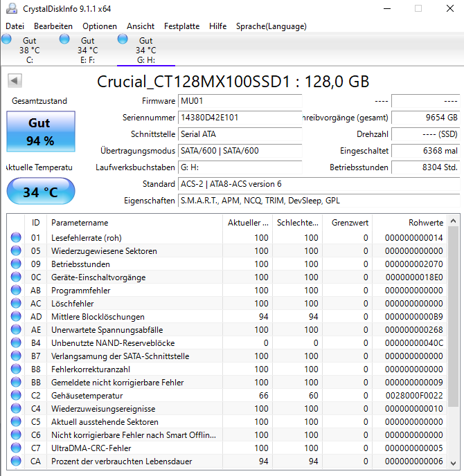Click status icon of Aktuell ausstehende Sektoren row
Image resolution: width=464 pixels, height=476 pixels.
coord(16,421)
